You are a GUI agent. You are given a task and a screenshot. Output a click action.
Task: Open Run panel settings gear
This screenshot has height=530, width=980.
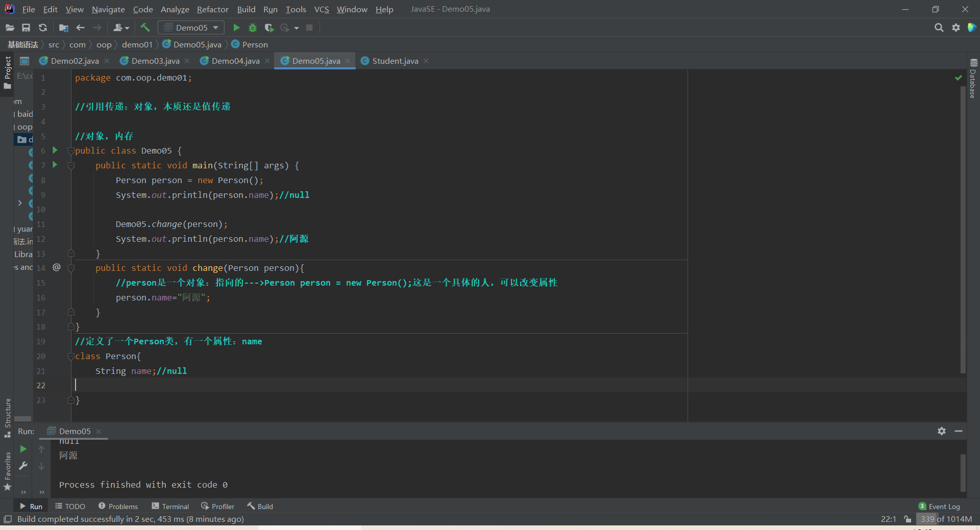tap(942, 431)
